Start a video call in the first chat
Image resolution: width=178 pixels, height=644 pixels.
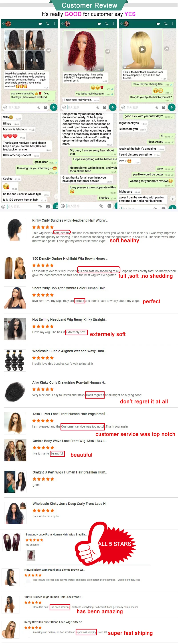(x=40, y=24)
